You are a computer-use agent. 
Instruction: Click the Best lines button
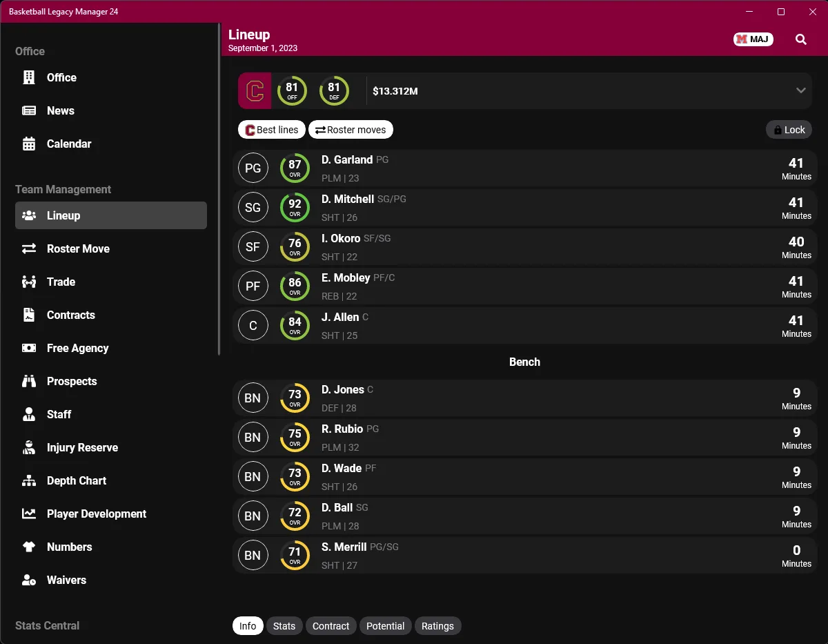(272, 130)
